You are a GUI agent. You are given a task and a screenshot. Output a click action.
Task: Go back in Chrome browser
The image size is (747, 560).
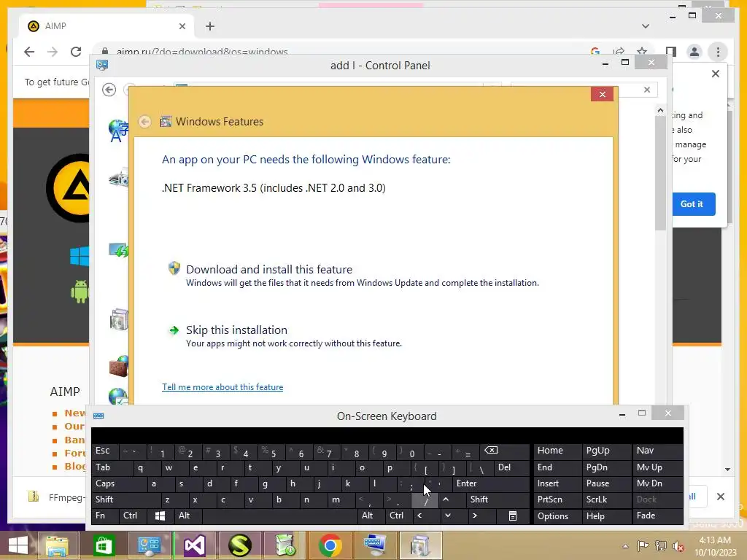pos(29,52)
